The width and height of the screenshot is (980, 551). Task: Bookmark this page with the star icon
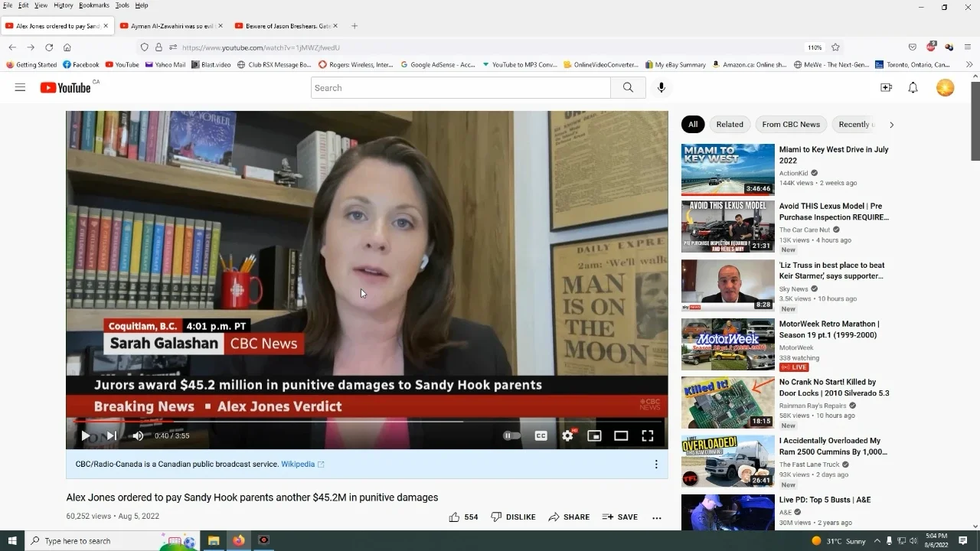point(835,47)
